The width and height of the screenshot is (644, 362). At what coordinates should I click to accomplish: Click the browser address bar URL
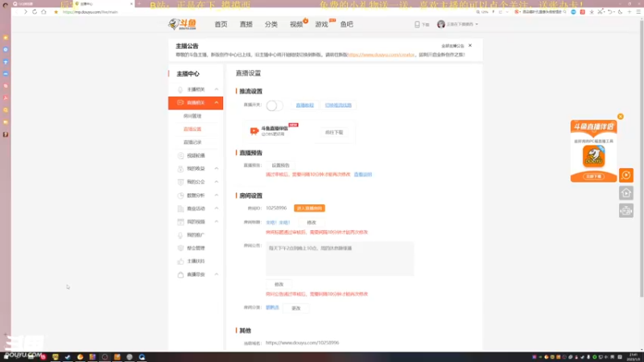pyautogui.click(x=90, y=12)
